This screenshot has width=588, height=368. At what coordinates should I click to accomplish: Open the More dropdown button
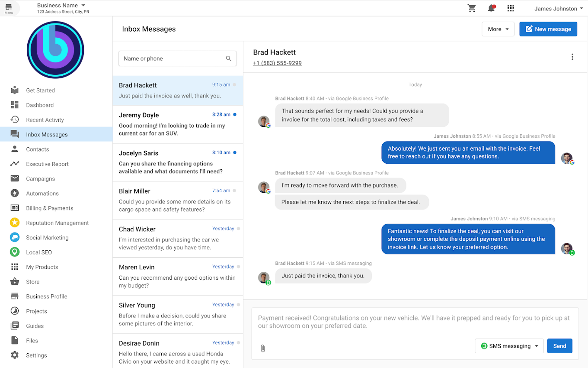tap(498, 29)
